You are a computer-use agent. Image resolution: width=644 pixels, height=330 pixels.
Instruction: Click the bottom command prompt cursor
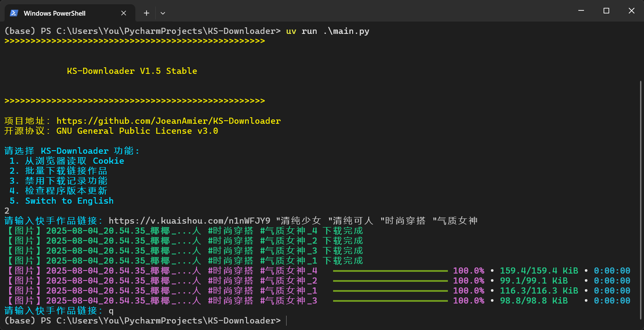pyautogui.click(x=287, y=320)
